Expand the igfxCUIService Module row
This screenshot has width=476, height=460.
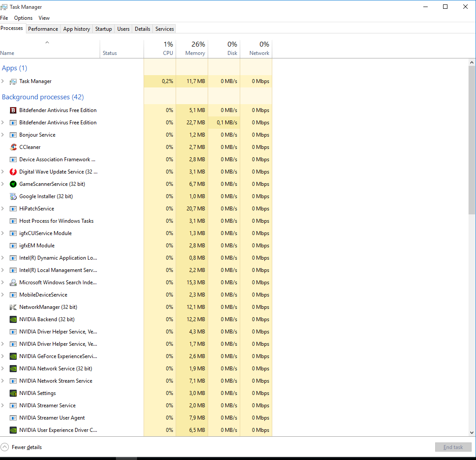click(3, 233)
